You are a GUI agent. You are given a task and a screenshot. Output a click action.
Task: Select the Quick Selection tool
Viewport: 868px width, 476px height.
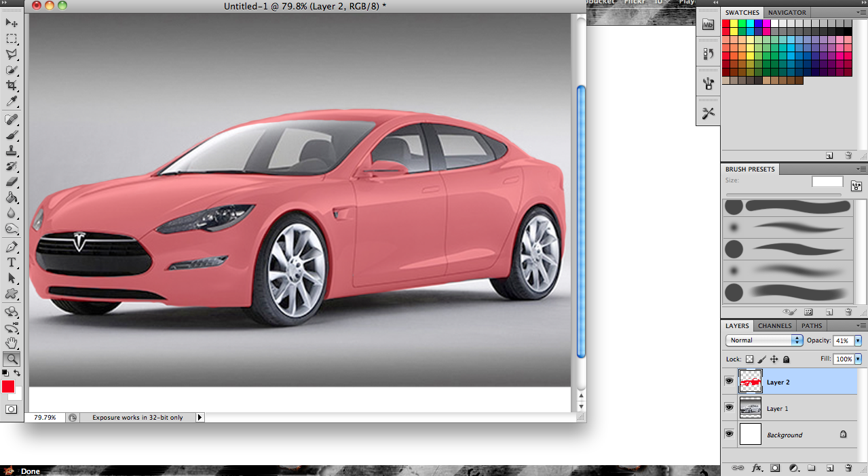pos(12,70)
